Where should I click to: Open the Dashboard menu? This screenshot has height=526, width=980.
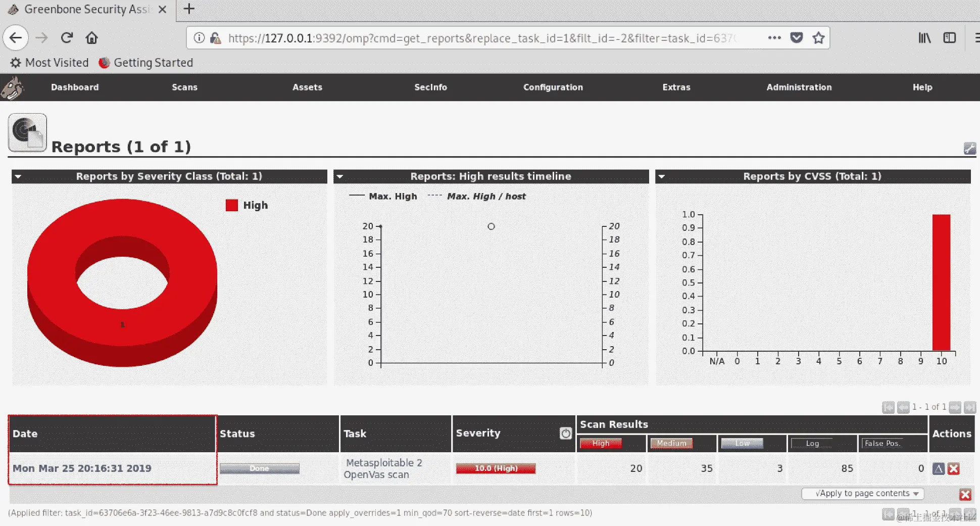click(75, 87)
